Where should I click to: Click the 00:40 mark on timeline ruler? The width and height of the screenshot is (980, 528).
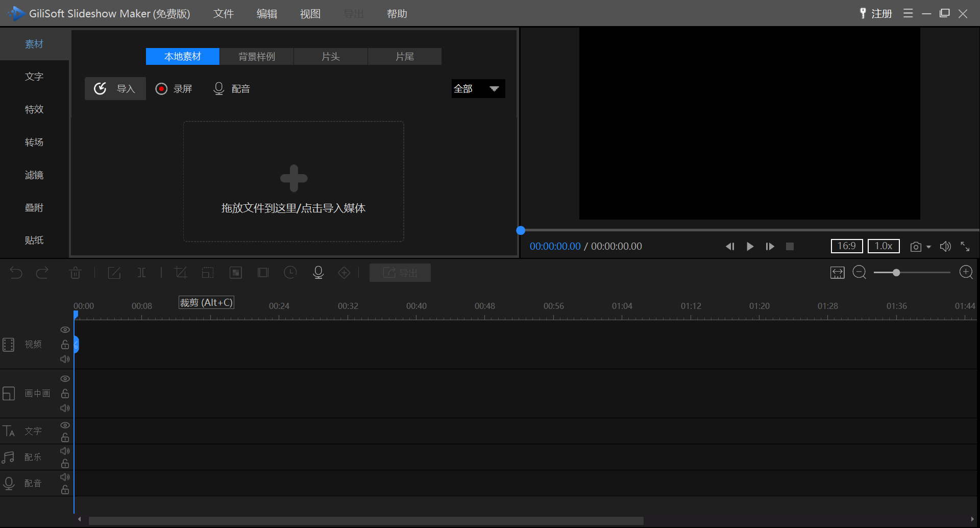pyautogui.click(x=416, y=306)
